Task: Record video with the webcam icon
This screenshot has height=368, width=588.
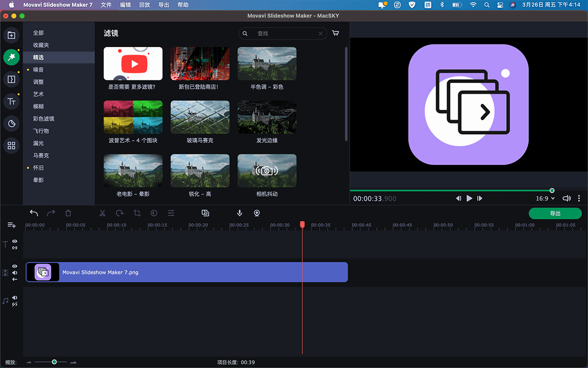Action: [x=257, y=213]
